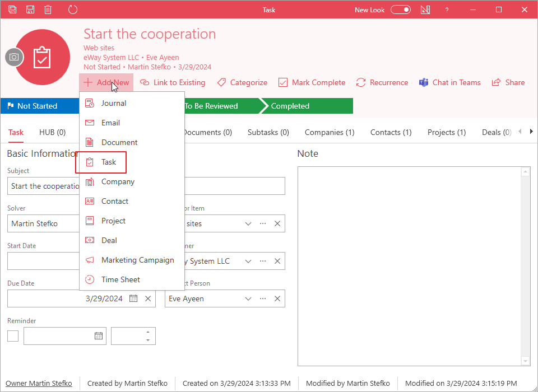Open the Recurrence settings
The width and height of the screenshot is (538, 392).
coord(382,82)
